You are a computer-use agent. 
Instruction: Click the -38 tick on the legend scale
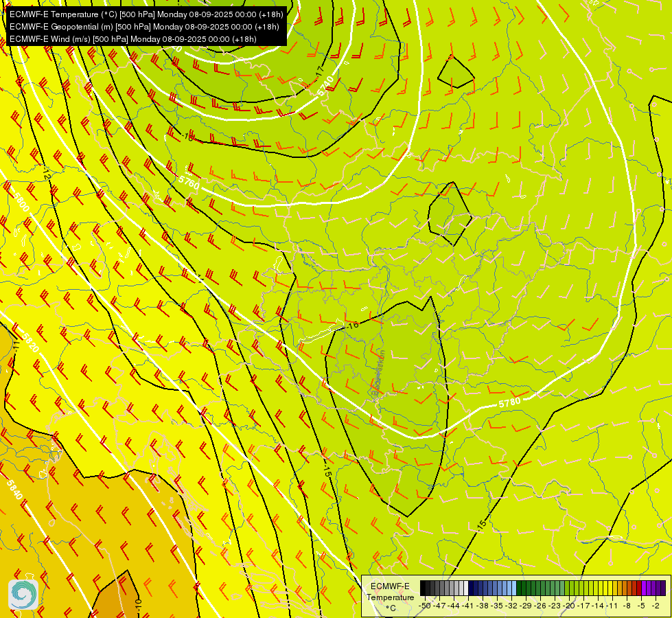tap(483, 606)
